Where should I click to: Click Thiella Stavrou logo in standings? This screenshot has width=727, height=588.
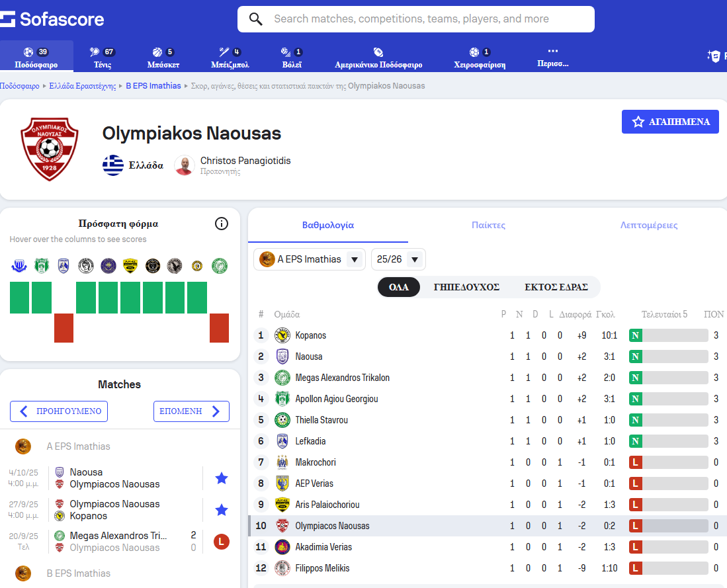point(282,420)
